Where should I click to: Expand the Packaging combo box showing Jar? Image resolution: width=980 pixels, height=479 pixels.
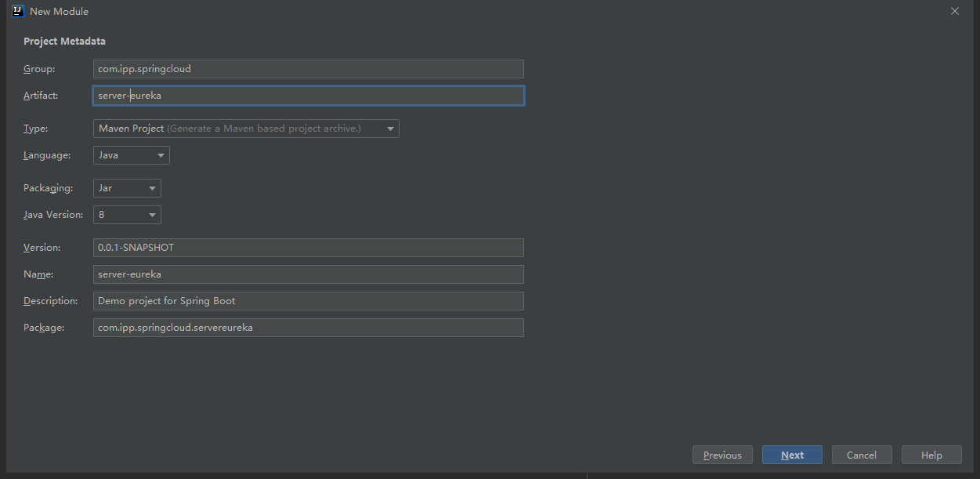click(x=127, y=188)
